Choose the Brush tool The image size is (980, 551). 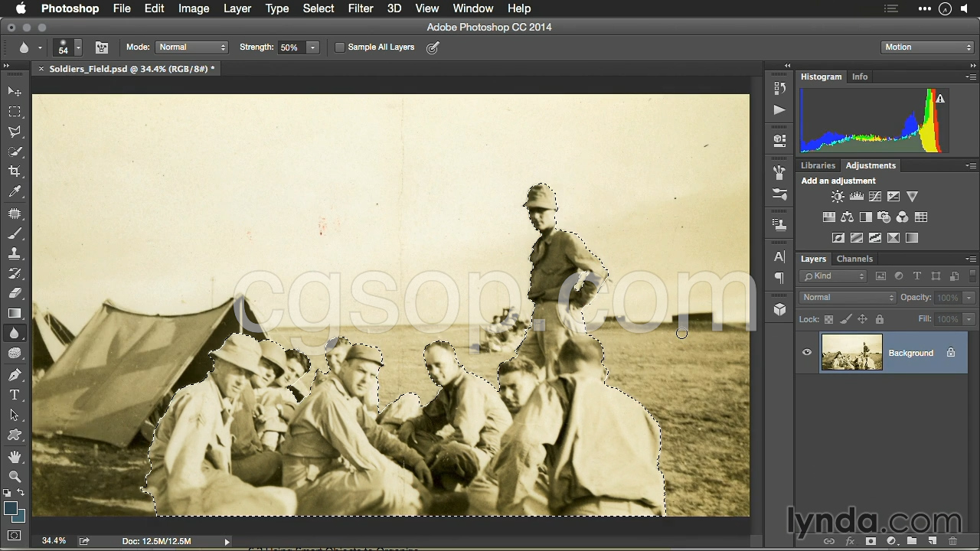point(15,233)
